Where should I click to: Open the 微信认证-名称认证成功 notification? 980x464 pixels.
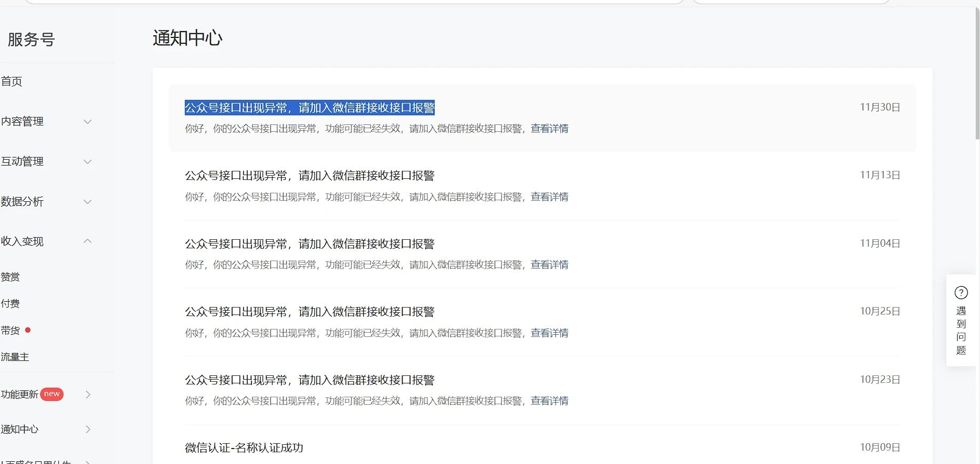pyautogui.click(x=244, y=448)
